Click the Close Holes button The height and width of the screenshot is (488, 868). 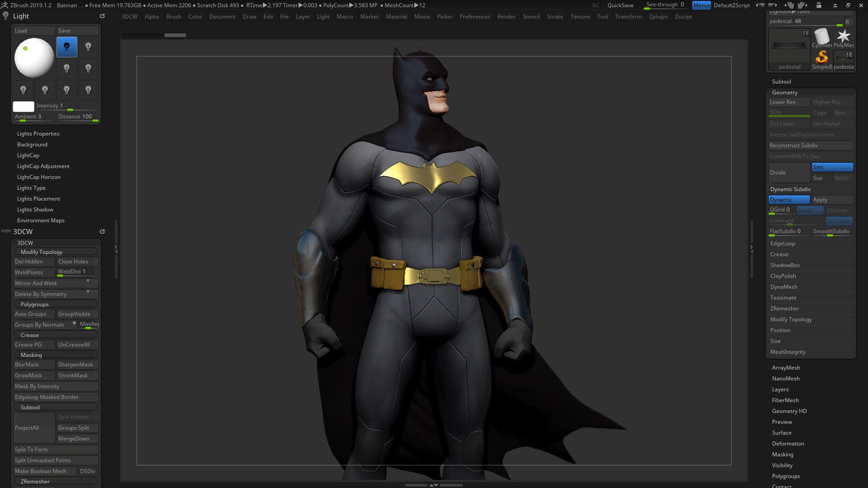[x=78, y=262]
